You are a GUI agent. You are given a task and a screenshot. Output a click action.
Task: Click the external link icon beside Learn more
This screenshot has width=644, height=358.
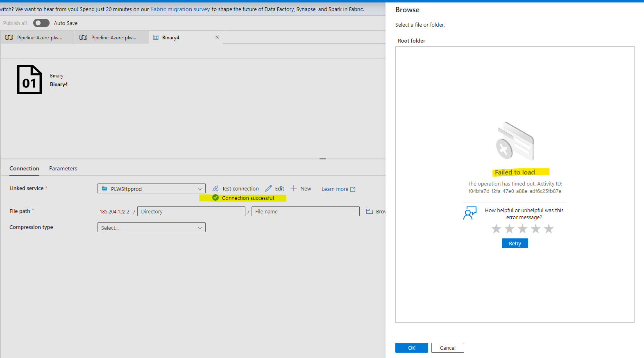pos(353,189)
